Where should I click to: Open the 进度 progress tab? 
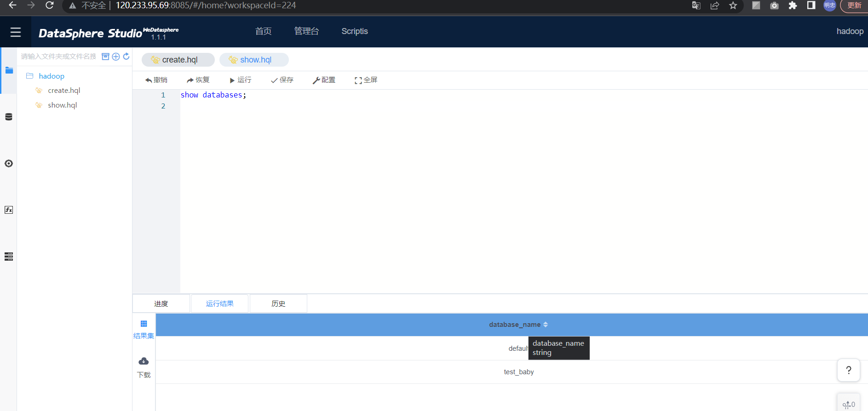161,304
